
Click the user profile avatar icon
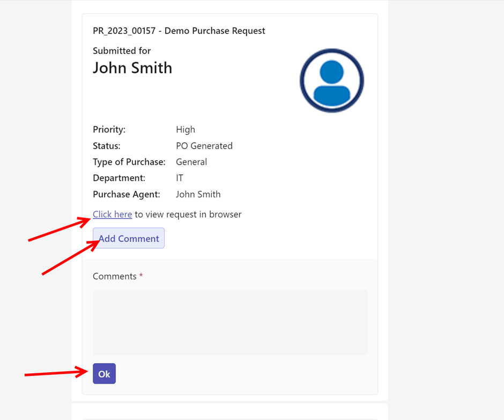pos(331,80)
